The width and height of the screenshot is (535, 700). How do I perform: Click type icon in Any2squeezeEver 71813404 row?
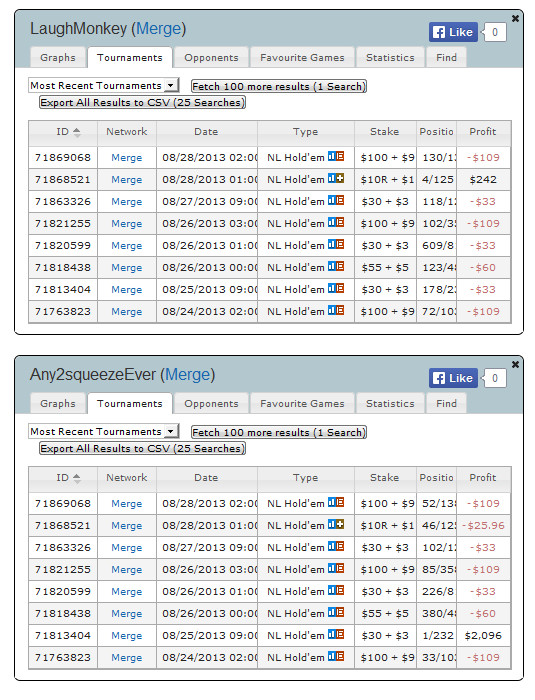coord(336,634)
